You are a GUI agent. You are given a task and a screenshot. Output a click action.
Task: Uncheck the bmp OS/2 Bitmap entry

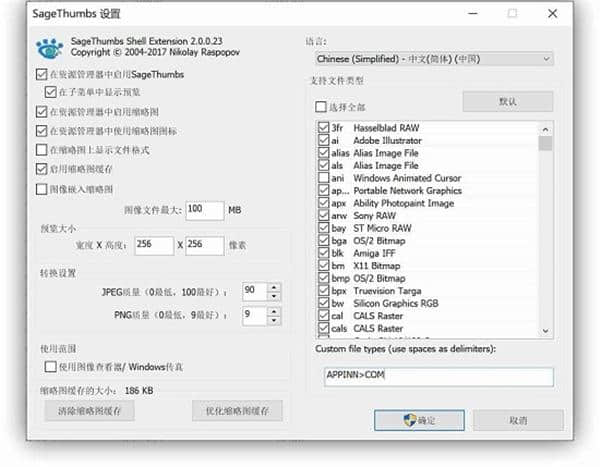[324, 278]
